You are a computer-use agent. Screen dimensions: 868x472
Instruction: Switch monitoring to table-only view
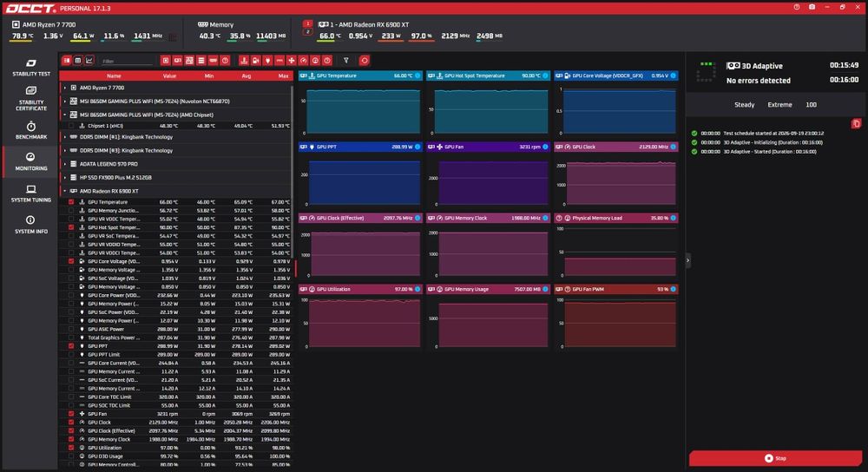click(78, 61)
